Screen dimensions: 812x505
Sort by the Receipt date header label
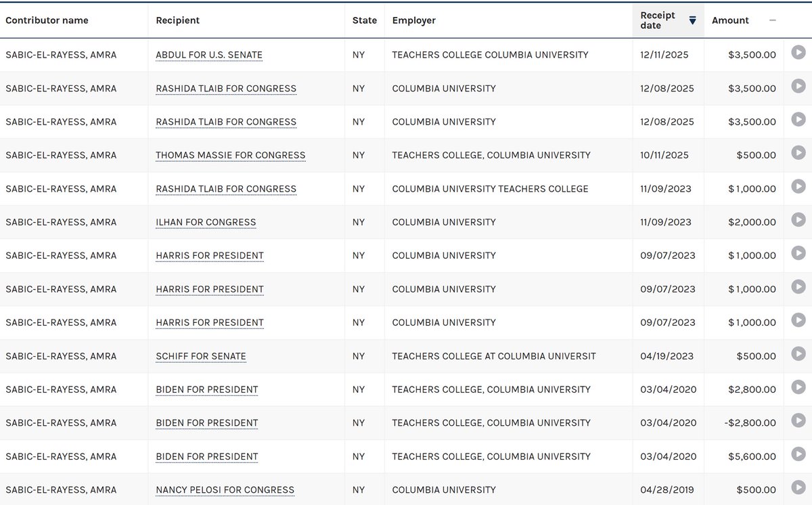[x=658, y=20]
